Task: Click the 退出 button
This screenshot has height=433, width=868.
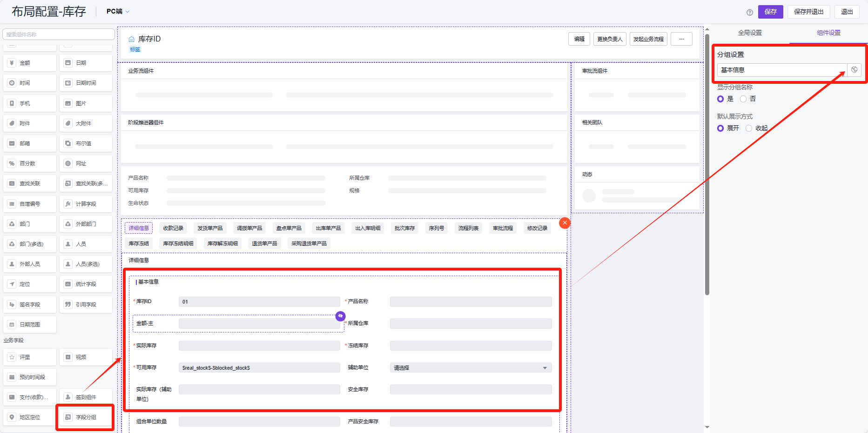Action: (x=847, y=12)
